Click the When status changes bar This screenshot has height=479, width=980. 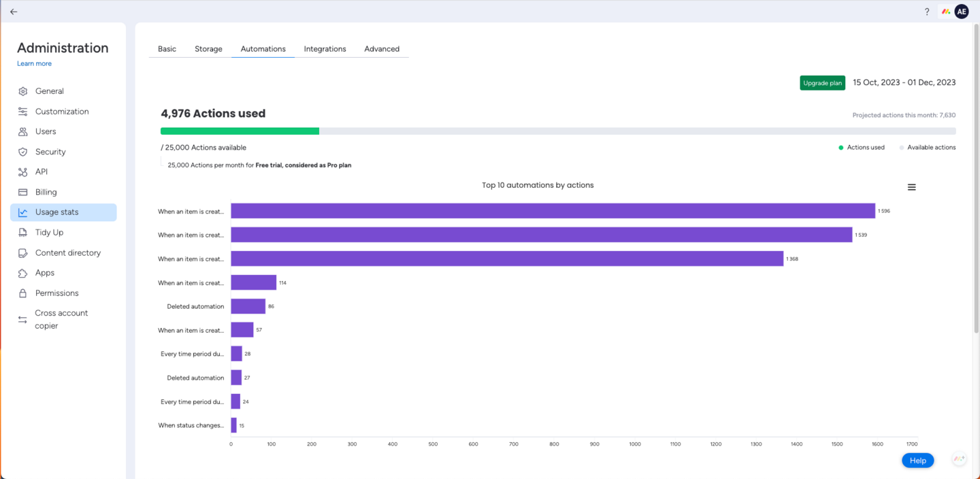[233, 425]
